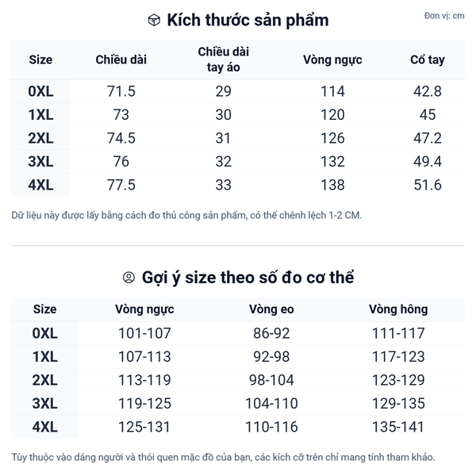The width and height of the screenshot is (476, 476).
Task: Click the 51.6 wrist value
Action: tap(427, 185)
